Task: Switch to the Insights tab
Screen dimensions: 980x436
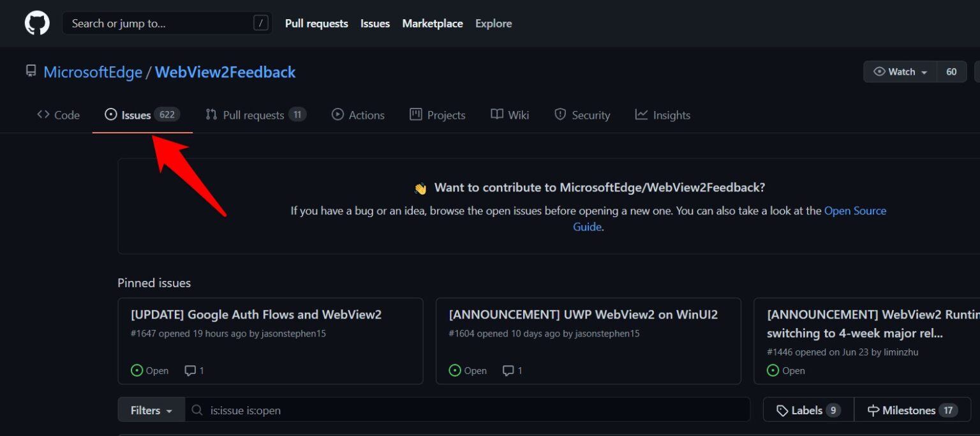Action: (662, 115)
